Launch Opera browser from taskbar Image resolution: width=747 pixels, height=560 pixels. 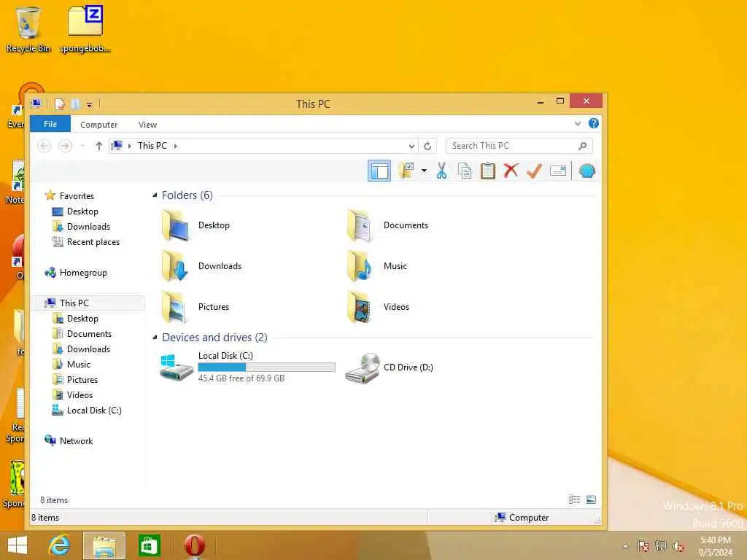[x=194, y=545]
